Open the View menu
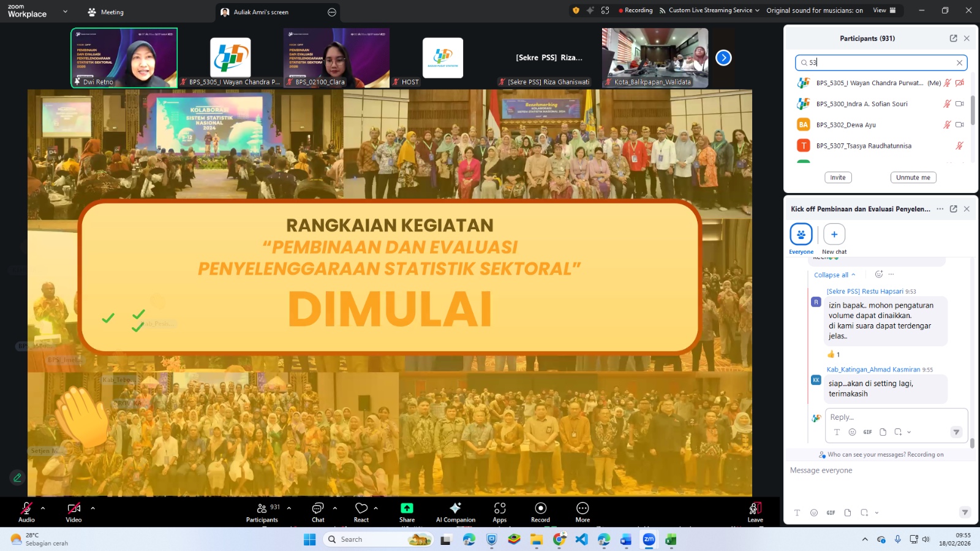Image resolution: width=980 pixels, height=551 pixels. [884, 10]
